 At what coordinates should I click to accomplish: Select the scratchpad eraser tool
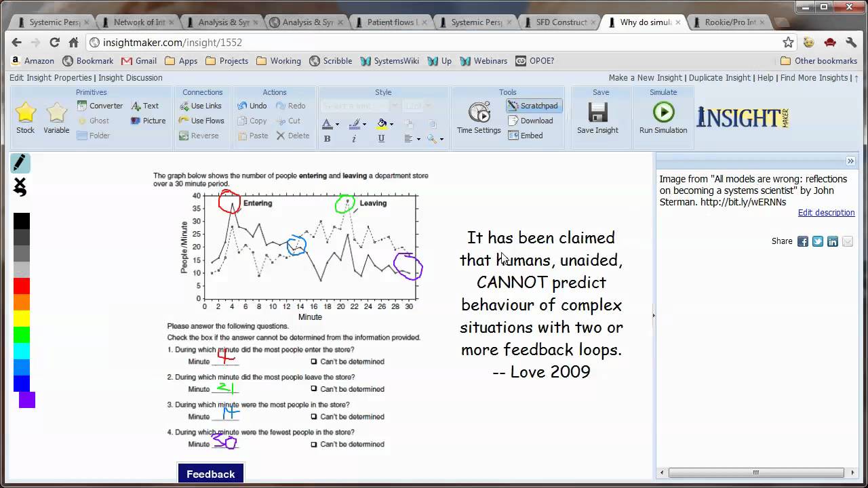[x=20, y=187]
